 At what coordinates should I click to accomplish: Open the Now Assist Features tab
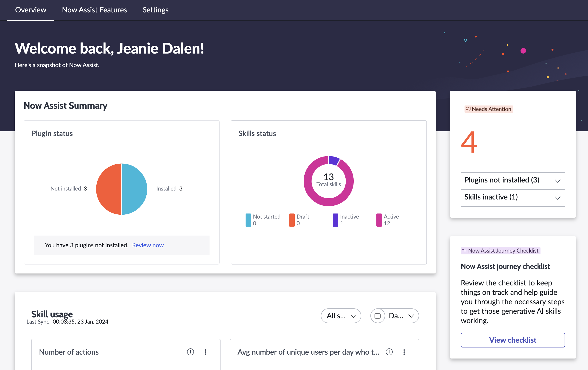pyautogui.click(x=95, y=10)
